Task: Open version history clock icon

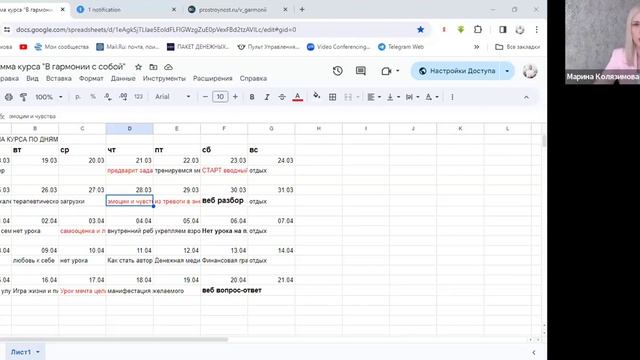Action: (338, 71)
